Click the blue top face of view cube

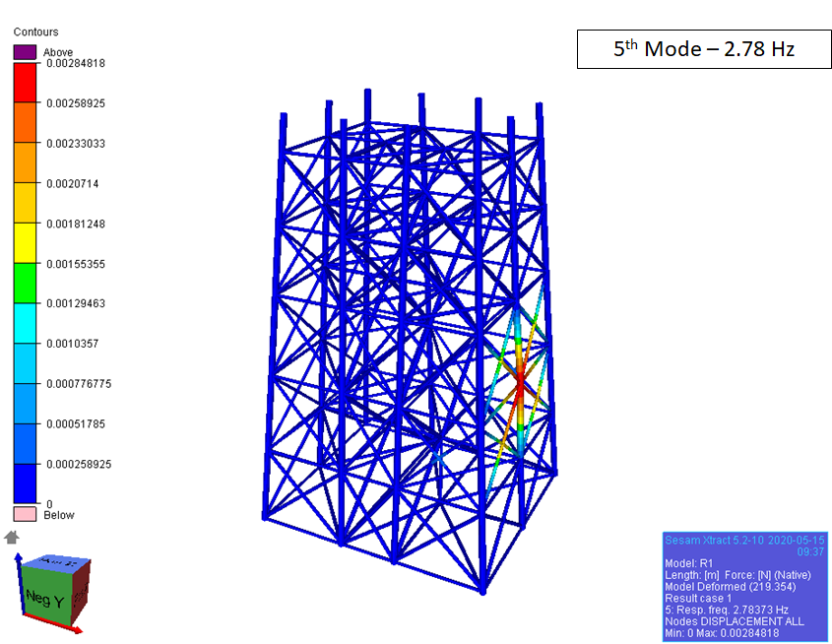click(x=57, y=563)
